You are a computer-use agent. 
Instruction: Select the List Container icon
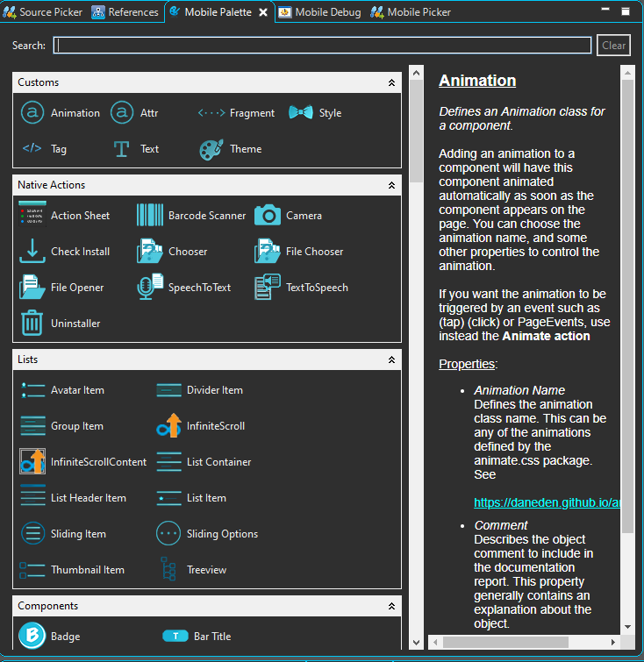[168, 461]
